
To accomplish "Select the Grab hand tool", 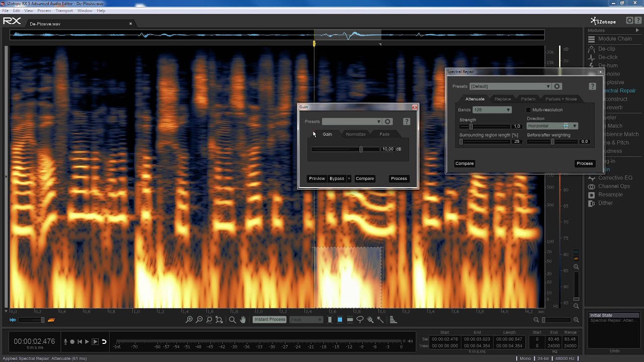I will click(x=243, y=320).
